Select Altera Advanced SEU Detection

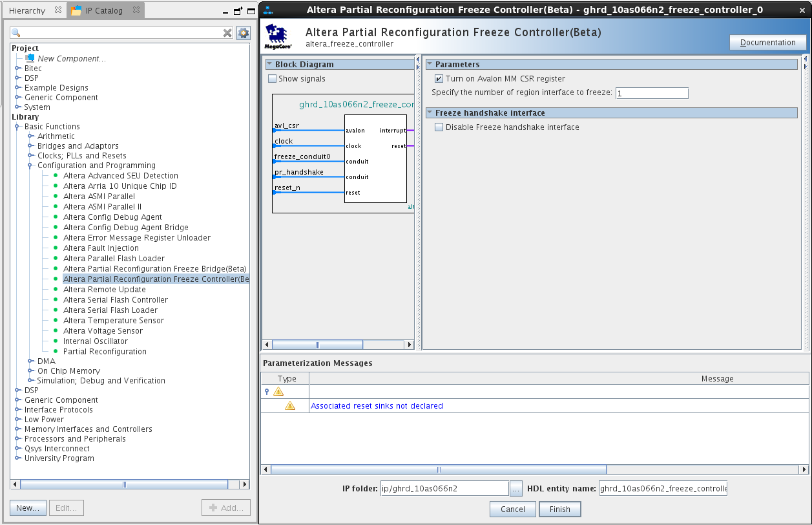(121, 176)
